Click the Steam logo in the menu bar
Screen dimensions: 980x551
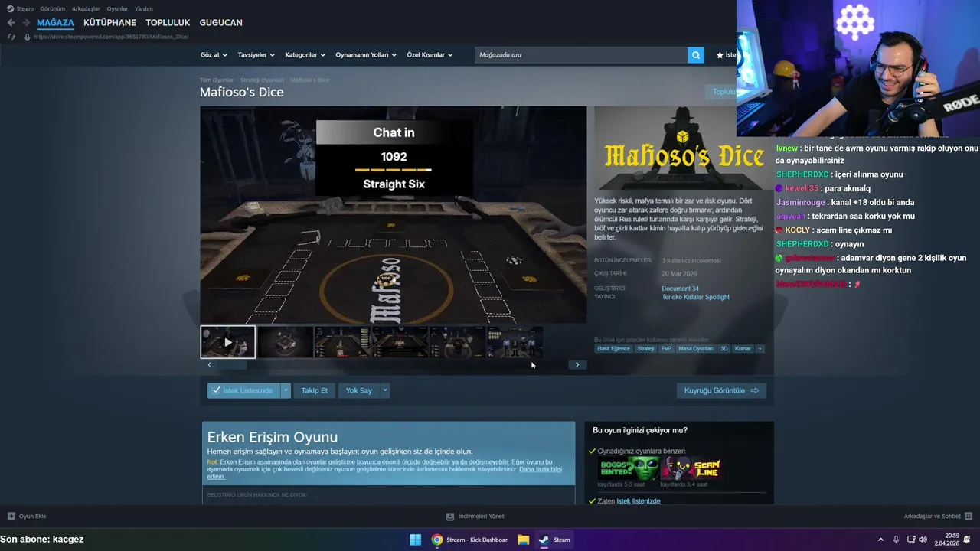[10, 8]
